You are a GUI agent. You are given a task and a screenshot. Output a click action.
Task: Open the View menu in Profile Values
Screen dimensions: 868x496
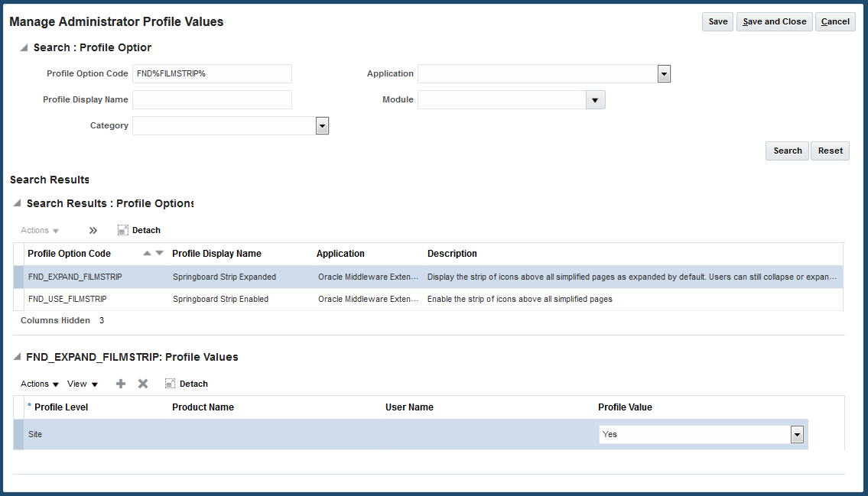pyautogui.click(x=83, y=384)
